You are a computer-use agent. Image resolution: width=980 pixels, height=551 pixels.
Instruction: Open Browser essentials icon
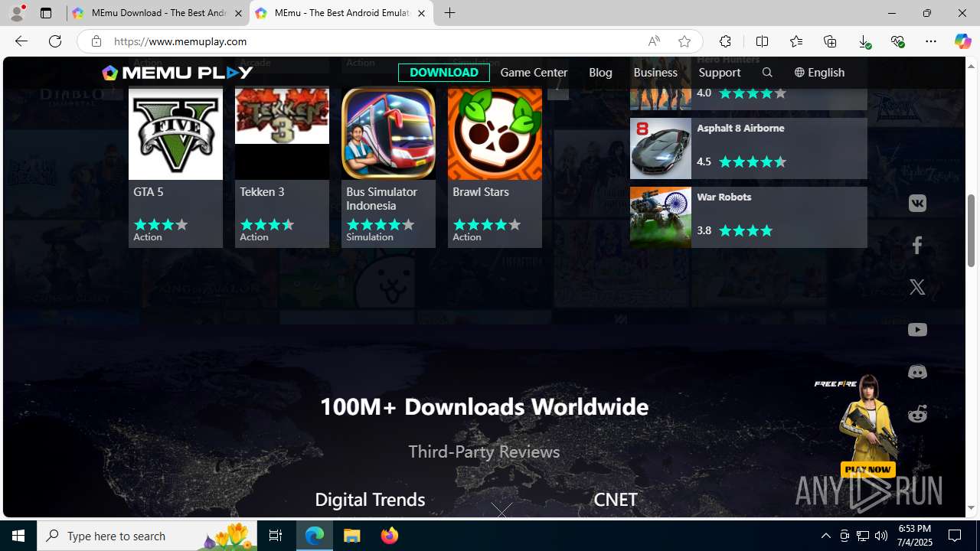pos(897,41)
